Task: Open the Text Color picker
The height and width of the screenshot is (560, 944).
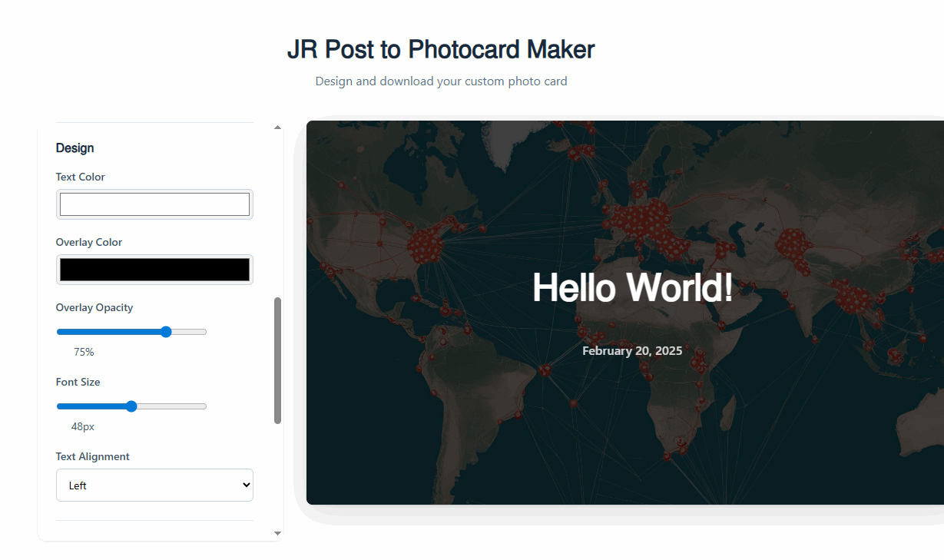Action: [x=154, y=204]
